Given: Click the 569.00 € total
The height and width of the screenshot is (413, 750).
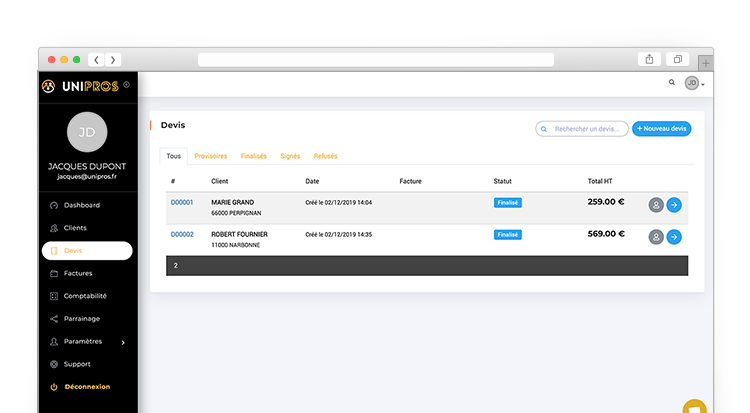Looking at the screenshot, I should click(x=606, y=234).
